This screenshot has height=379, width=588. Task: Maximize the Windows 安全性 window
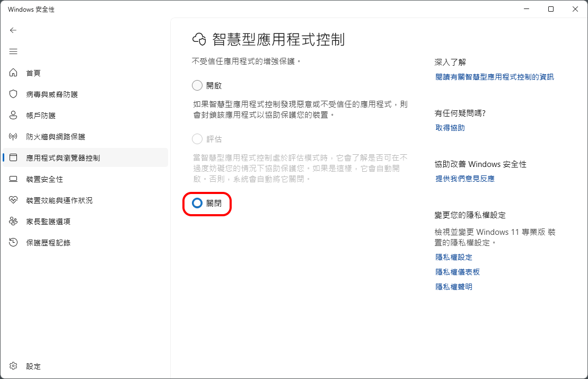point(551,9)
